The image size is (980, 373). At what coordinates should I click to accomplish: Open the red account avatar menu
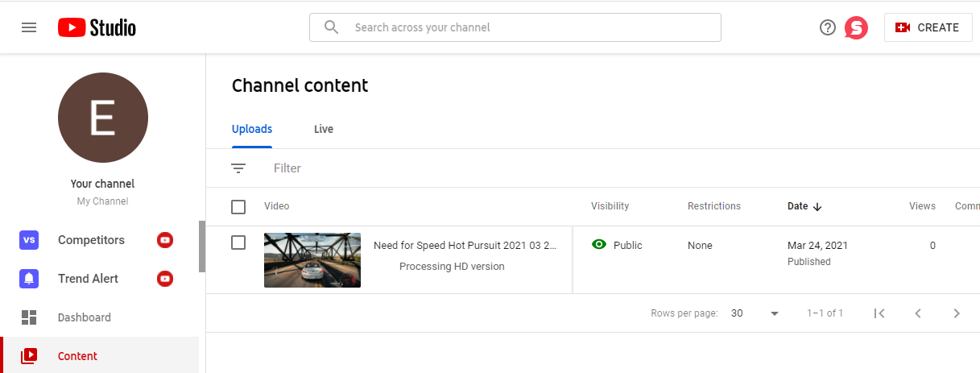856,27
